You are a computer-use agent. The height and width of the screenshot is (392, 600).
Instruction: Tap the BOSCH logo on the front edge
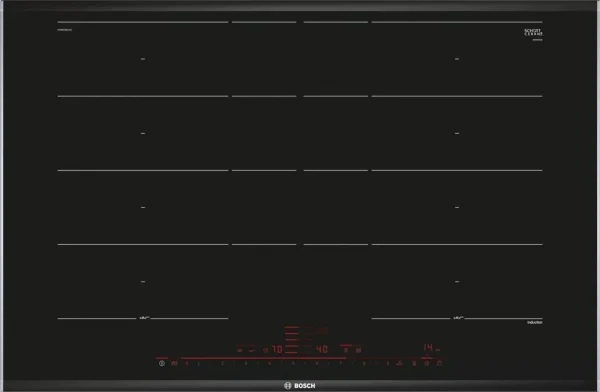[300, 385]
